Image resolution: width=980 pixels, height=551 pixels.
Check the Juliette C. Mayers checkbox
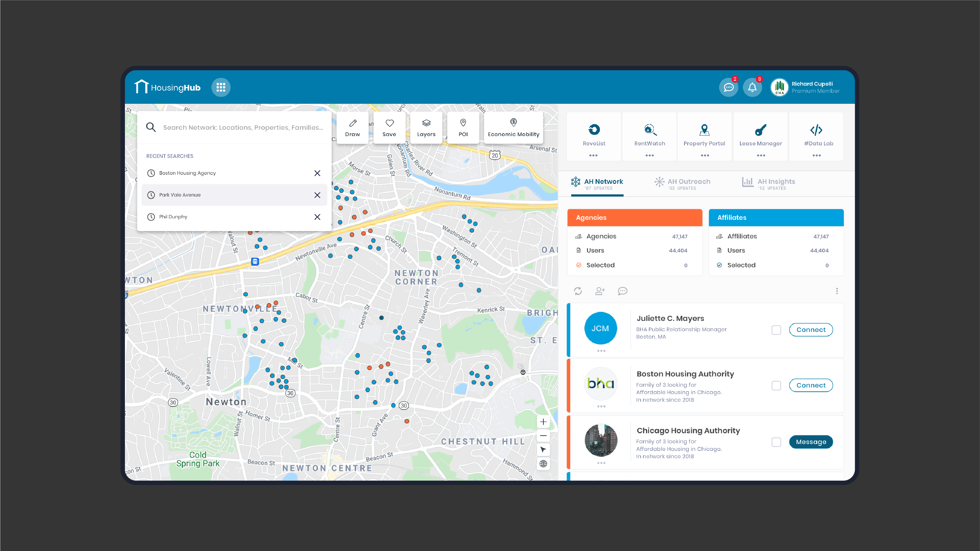776,330
